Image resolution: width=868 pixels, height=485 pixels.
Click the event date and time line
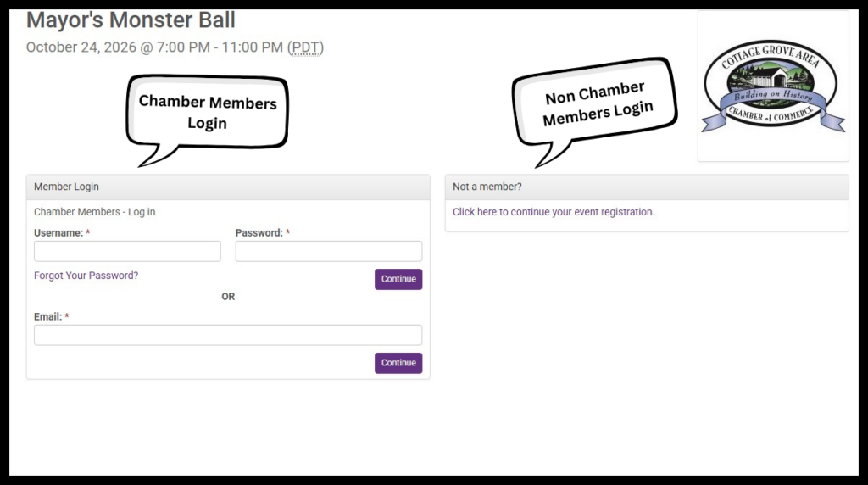click(175, 47)
